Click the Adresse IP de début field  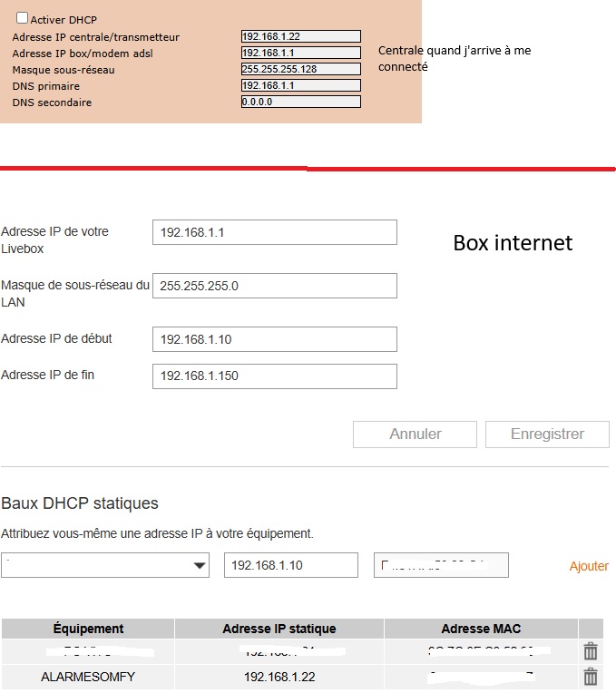tap(275, 339)
